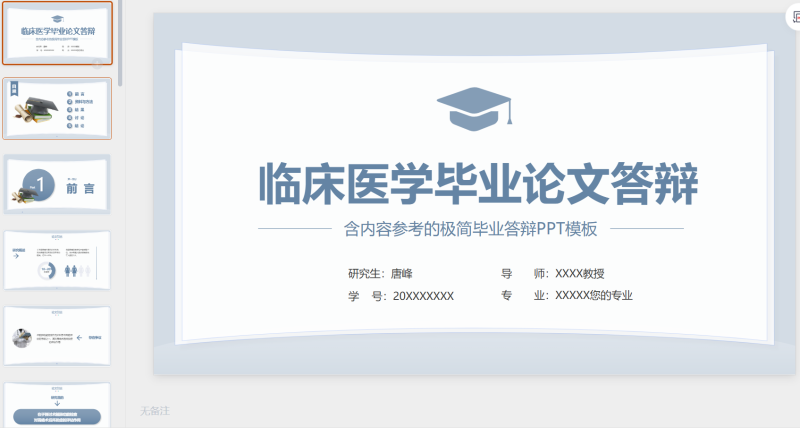
Task: Open the table of contents slide thumbnail
Action: tap(57, 108)
